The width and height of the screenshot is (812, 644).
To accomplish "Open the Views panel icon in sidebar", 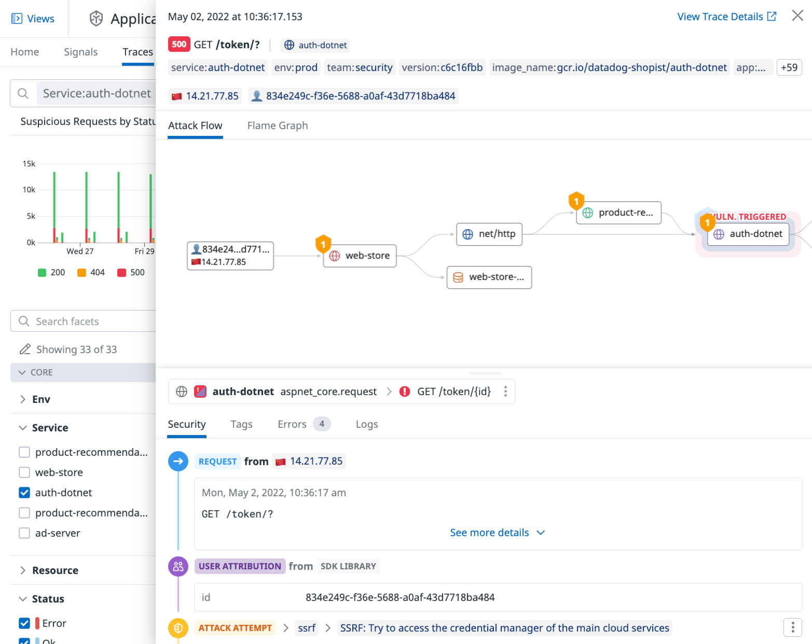I will 16,18.
